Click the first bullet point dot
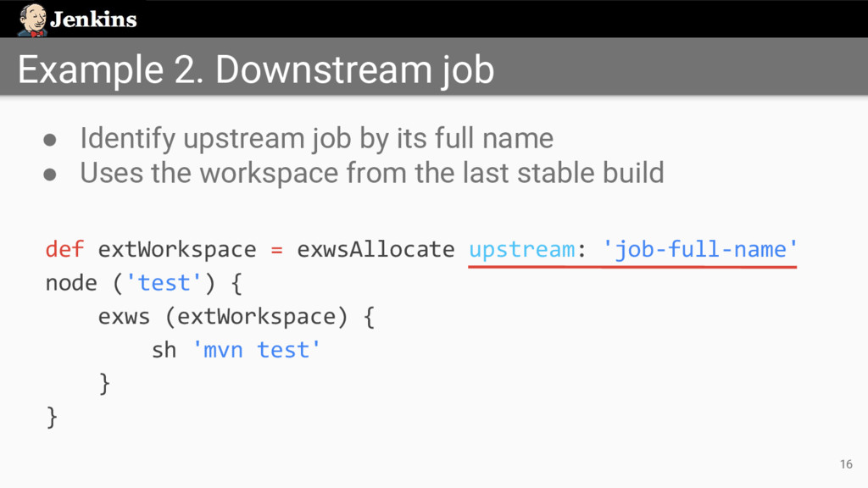Image resolution: width=868 pixels, height=488 pixels. pyautogui.click(x=51, y=138)
